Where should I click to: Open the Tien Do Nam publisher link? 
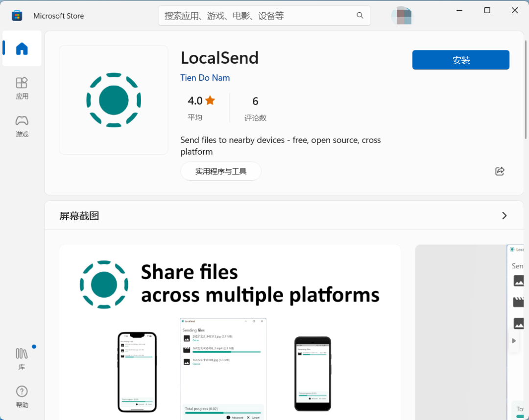pyautogui.click(x=205, y=78)
